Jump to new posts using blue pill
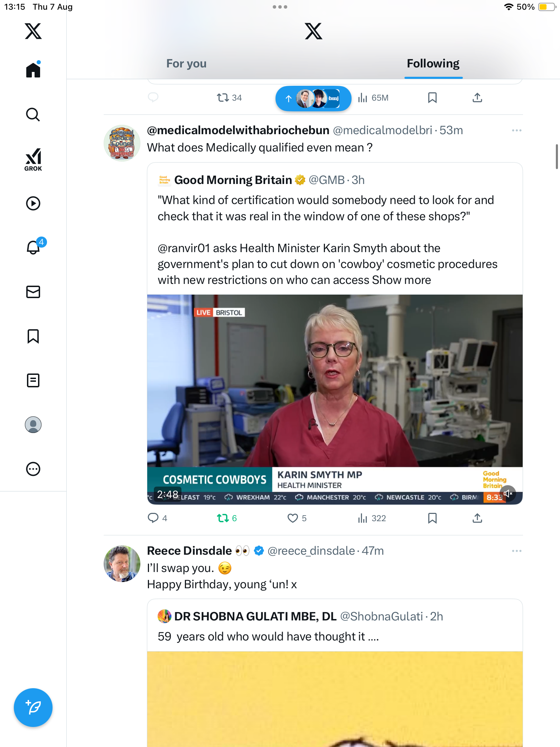 [313, 98]
